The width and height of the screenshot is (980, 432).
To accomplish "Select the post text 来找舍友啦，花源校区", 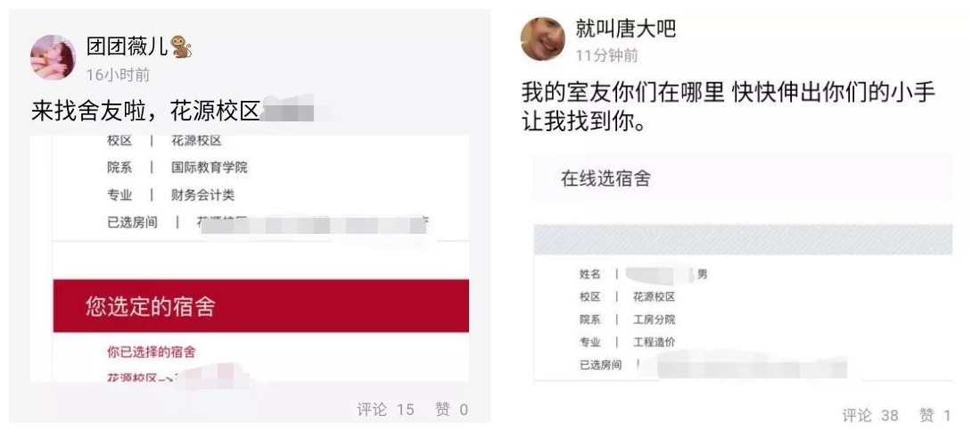I will 145,112.
